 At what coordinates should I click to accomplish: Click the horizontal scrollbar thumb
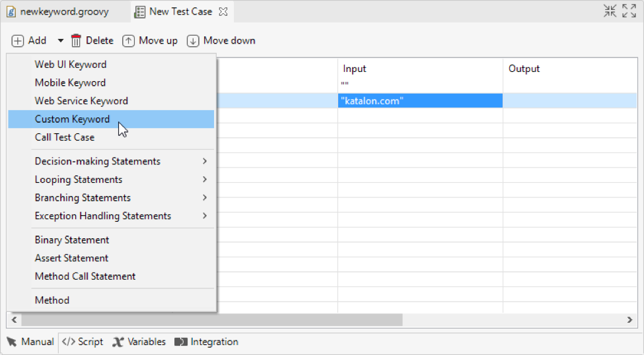[212, 320]
